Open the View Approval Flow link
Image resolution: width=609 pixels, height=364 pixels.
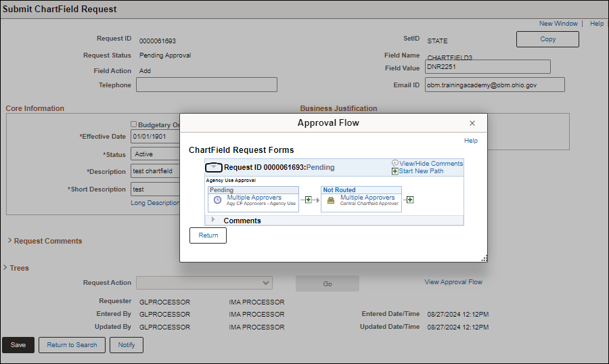[x=453, y=282]
